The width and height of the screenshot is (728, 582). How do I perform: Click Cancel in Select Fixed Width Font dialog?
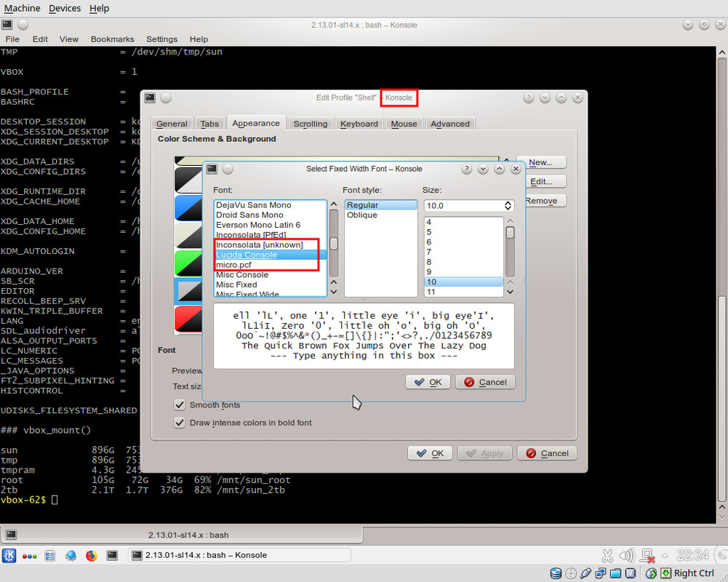[485, 382]
